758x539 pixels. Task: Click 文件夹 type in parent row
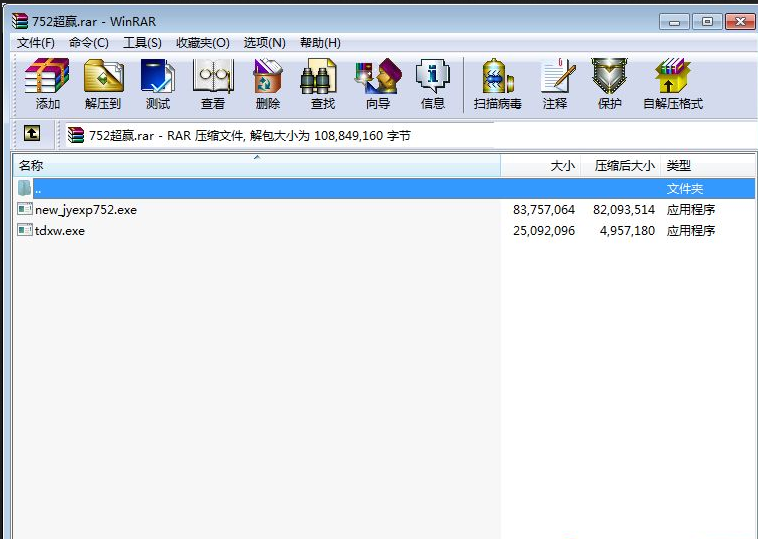click(x=685, y=189)
